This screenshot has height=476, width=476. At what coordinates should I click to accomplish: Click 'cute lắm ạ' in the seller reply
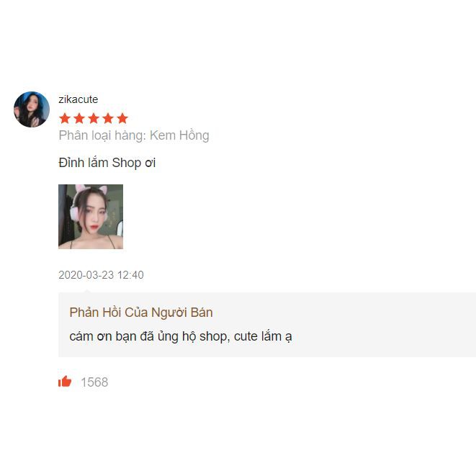click(263, 336)
